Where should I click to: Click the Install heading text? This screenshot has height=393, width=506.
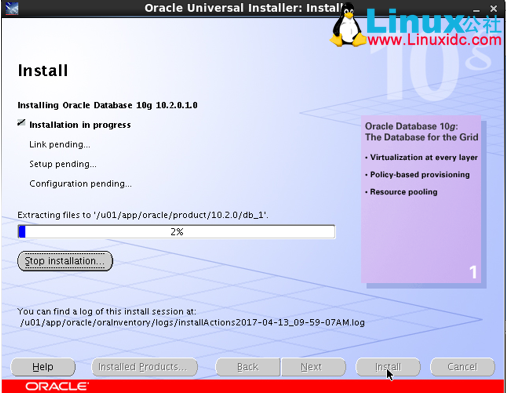[43, 71]
